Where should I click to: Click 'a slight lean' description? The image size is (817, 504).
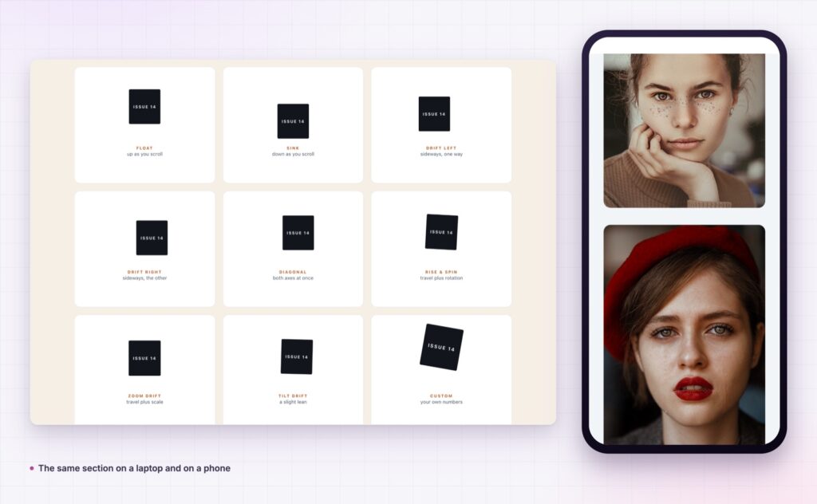(x=293, y=402)
